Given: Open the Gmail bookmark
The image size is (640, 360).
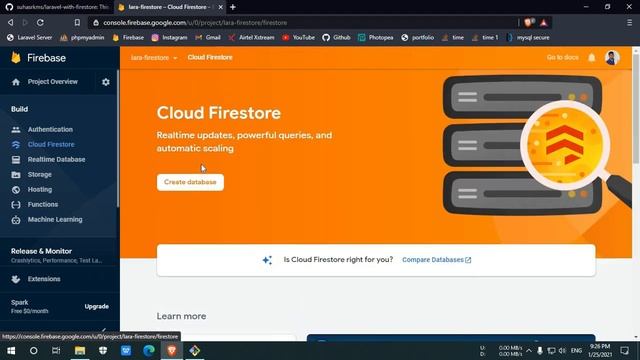Looking at the screenshot, I should pyautogui.click(x=208, y=38).
